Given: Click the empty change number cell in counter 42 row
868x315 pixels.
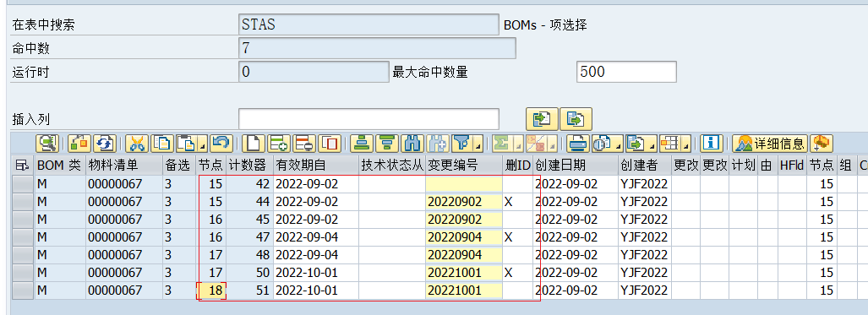Looking at the screenshot, I should pos(464,184).
